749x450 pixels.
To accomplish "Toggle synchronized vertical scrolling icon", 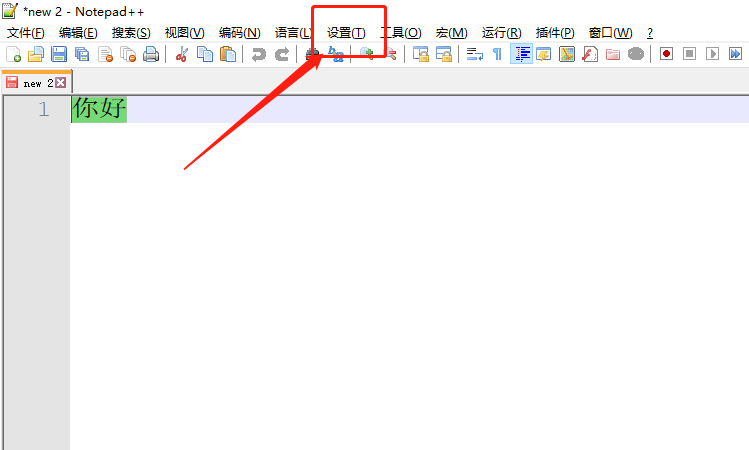I will [420, 54].
